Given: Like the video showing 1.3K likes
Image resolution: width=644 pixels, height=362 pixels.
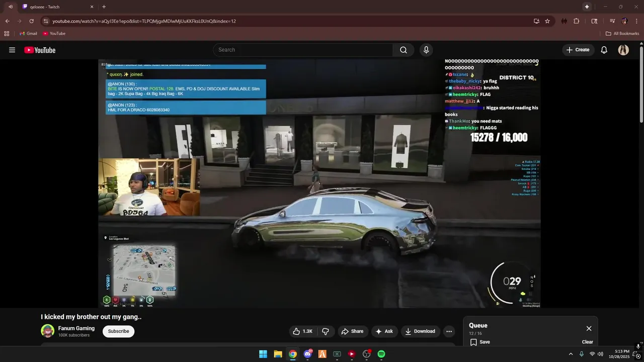Looking at the screenshot, I should pos(303,331).
